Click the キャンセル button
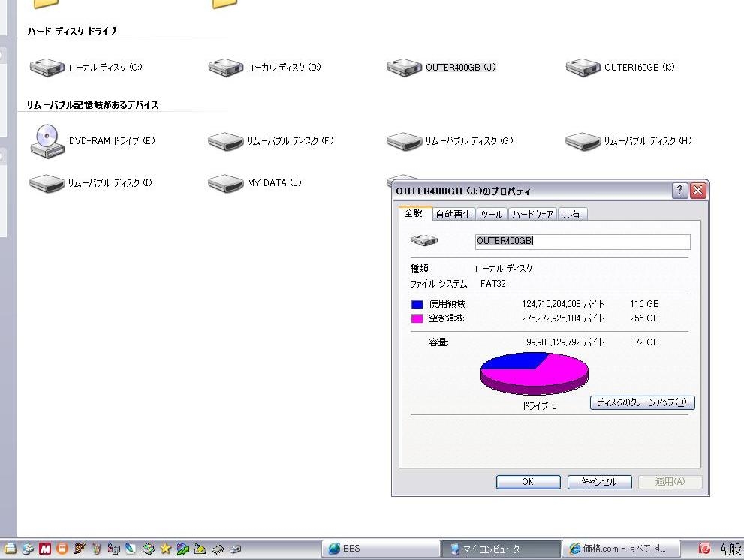The height and width of the screenshot is (560, 744). coord(599,482)
